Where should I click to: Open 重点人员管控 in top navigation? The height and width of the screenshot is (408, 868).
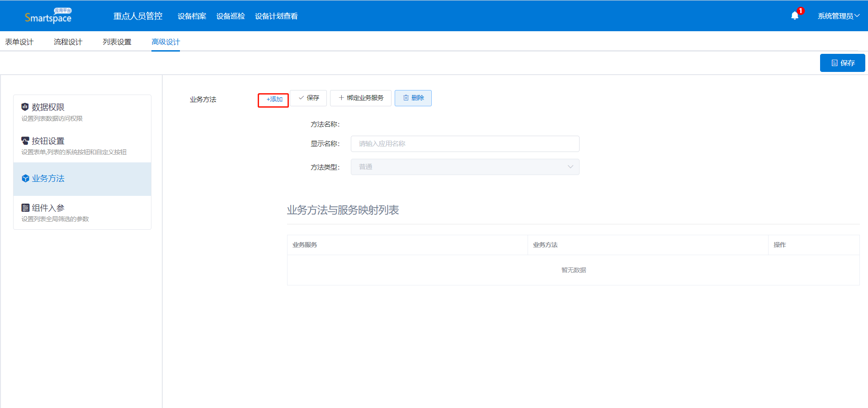point(138,16)
